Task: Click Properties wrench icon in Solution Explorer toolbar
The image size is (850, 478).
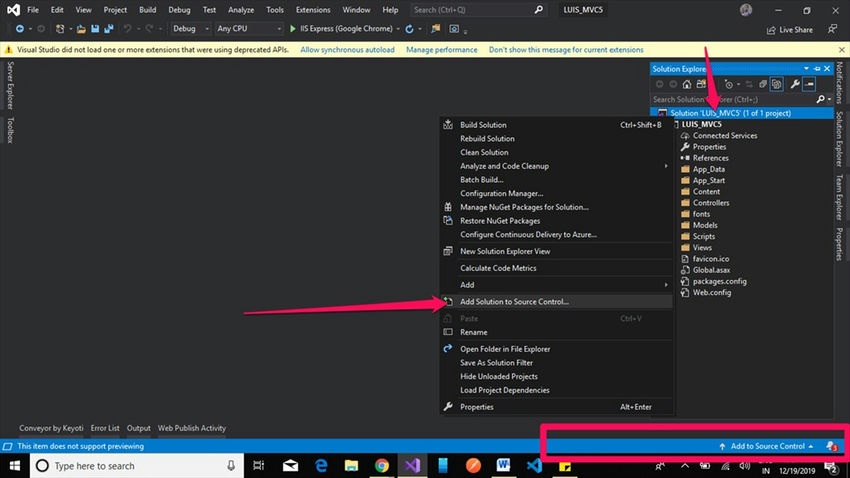Action: [x=795, y=84]
